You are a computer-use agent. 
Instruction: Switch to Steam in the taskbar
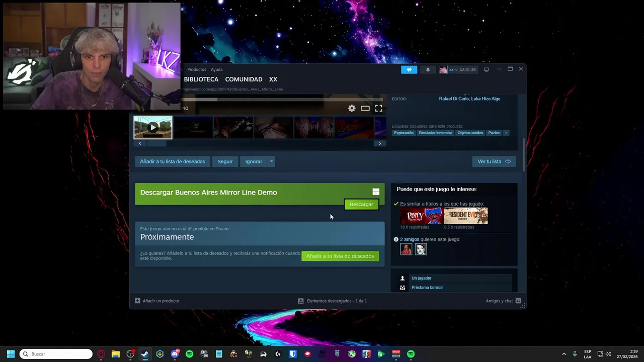click(x=145, y=354)
